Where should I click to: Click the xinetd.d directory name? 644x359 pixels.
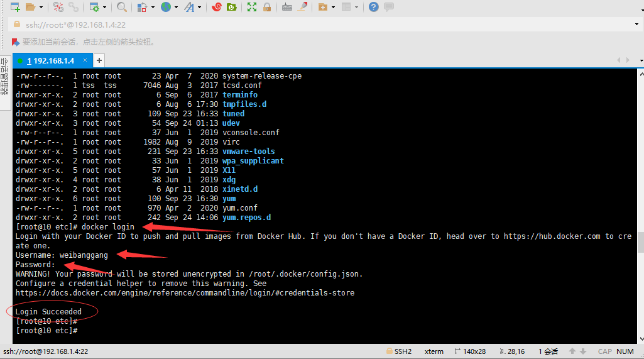point(240,189)
